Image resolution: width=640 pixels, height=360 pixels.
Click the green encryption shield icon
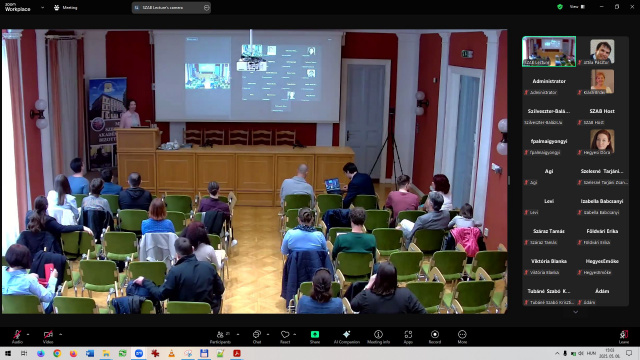[560, 7]
